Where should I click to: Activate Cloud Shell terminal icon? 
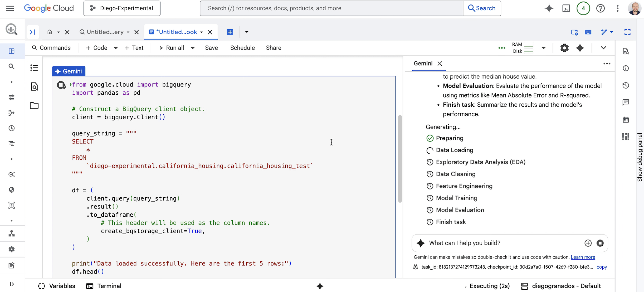click(x=566, y=8)
